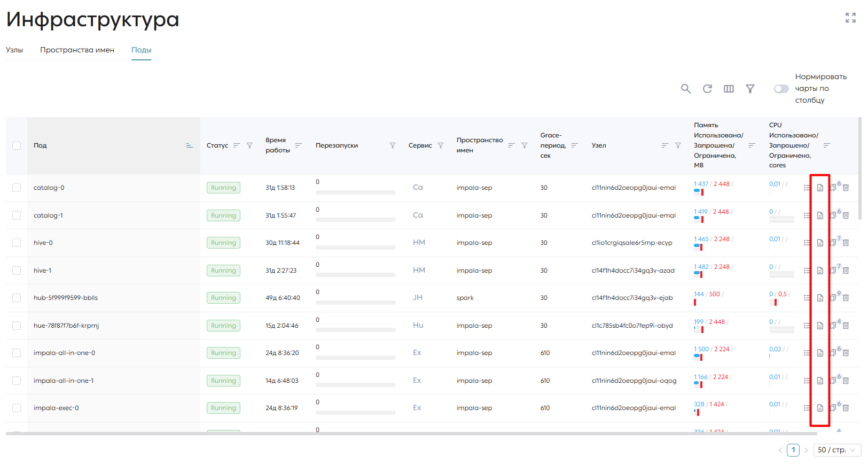The height and width of the screenshot is (463, 868).
Task: Toggle Нормировать чарты по столбцу switch
Action: tap(781, 89)
